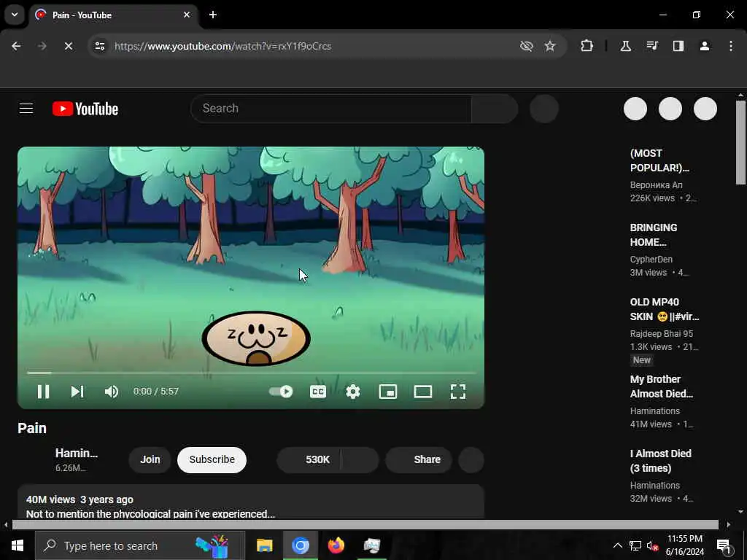The width and height of the screenshot is (747, 560).
Task: Click the page vertical scrollbar
Action: (740, 143)
